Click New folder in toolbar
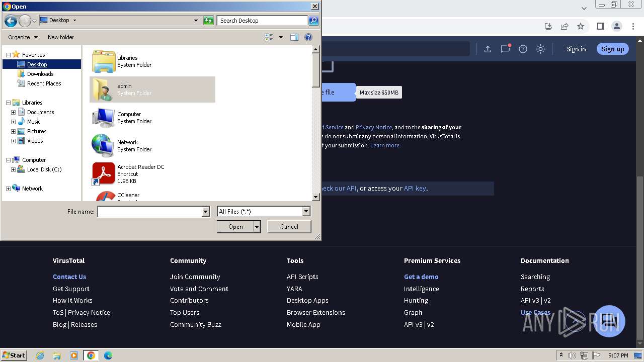Screen dimensions: 644x362 61,37
